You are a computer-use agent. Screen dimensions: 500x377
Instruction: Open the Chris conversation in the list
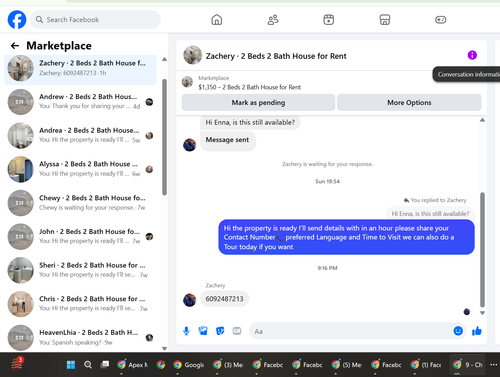tap(80, 304)
